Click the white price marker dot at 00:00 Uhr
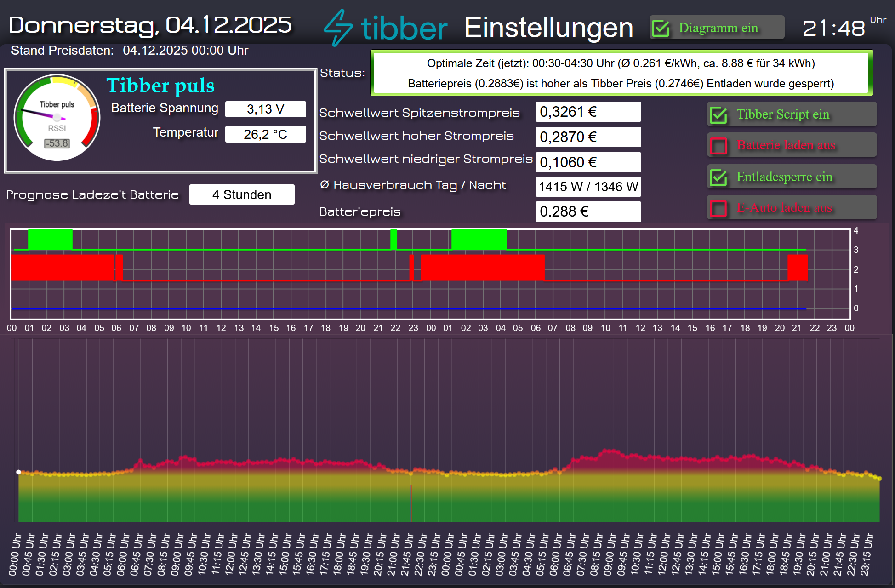 (18, 472)
